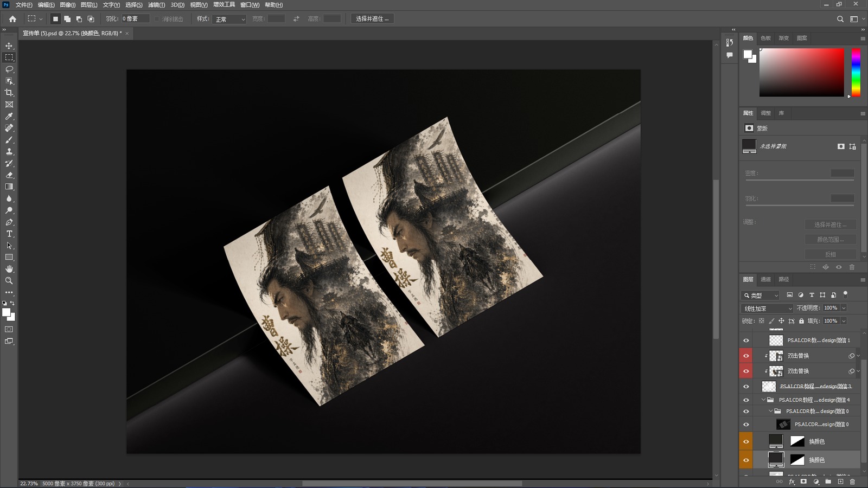Select the Brush tool
The width and height of the screenshot is (868, 488).
click(x=9, y=140)
